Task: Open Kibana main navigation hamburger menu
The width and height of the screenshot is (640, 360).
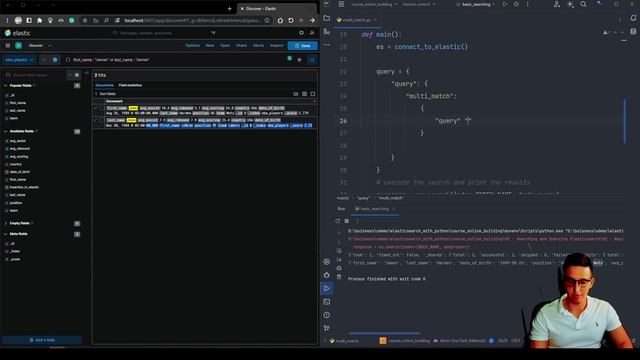Action: pyautogui.click(x=8, y=46)
